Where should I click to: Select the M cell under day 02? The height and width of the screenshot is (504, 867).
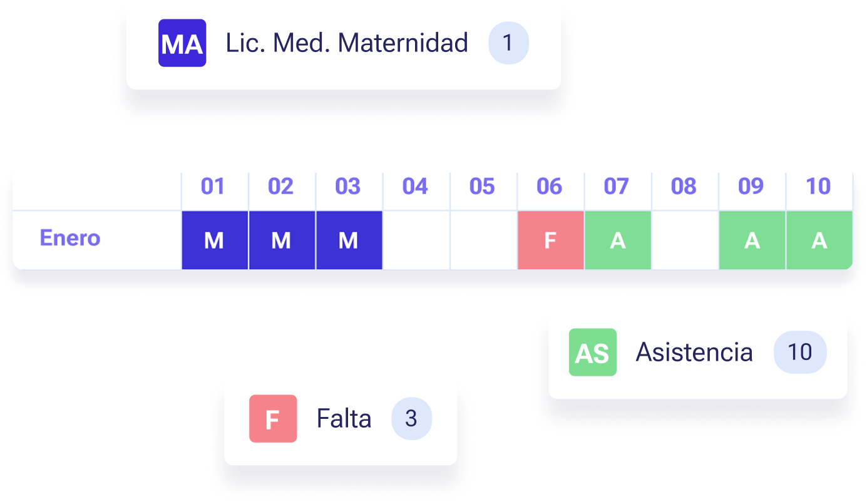[281, 240]
